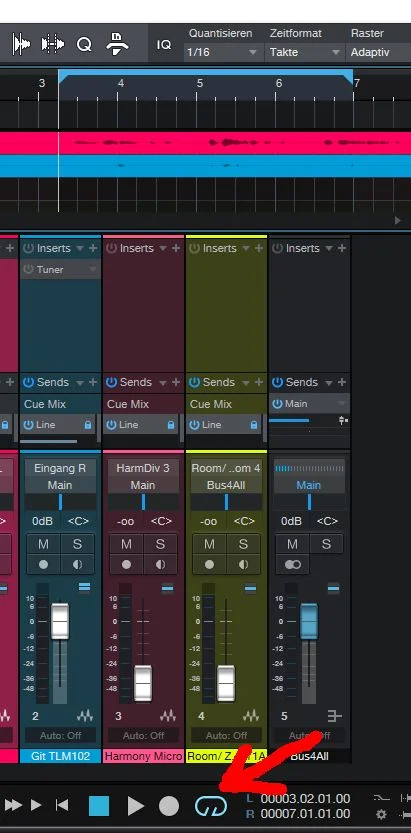Expand Sends menu arrow on Bus4All channel
The height and width of the screenshot is (833, 411).
(329, 382)
